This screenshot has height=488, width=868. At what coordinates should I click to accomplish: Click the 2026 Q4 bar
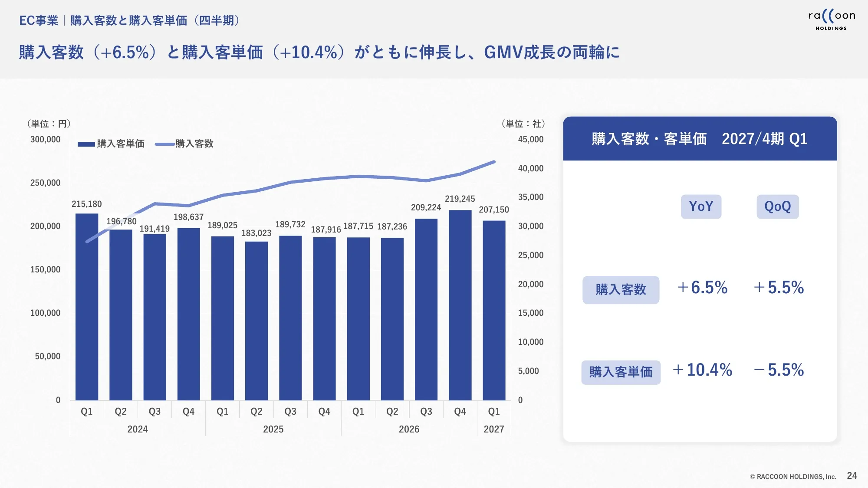coord(460,305)
